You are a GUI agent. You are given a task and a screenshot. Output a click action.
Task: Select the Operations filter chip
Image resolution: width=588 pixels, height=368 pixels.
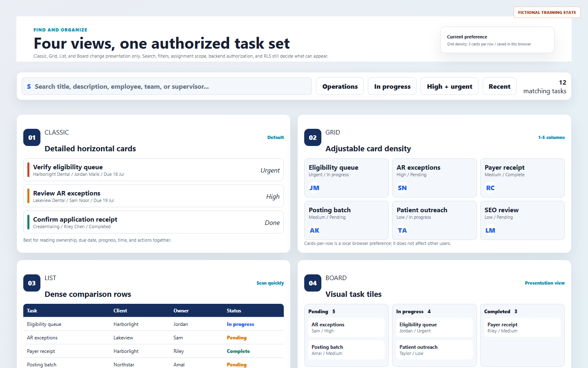(340, 86)
